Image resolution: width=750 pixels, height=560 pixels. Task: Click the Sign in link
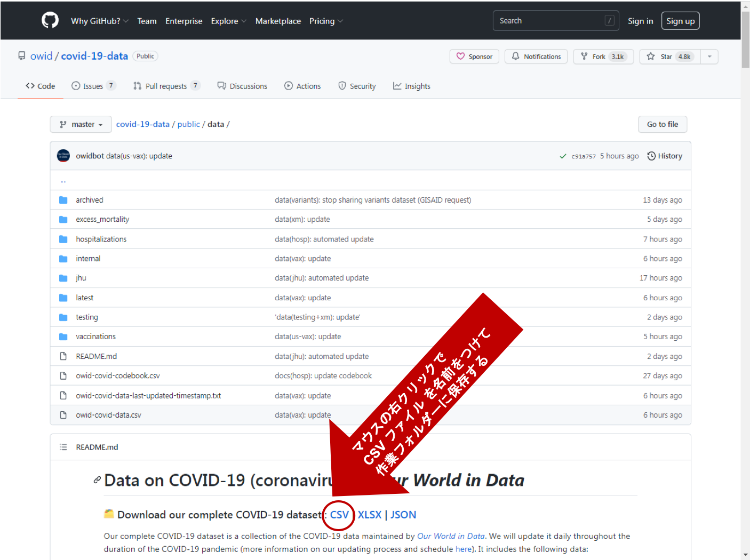(x=640, y=21)
